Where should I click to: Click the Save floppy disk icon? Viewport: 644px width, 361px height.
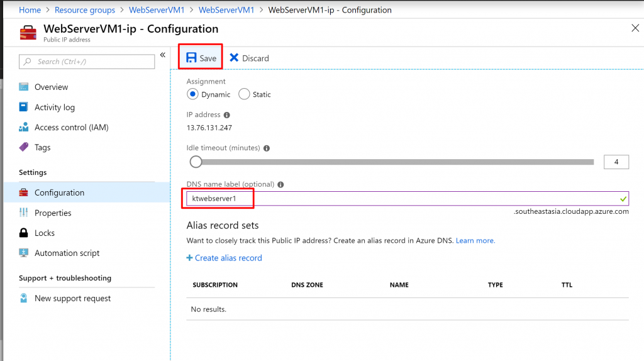[191, 57]
